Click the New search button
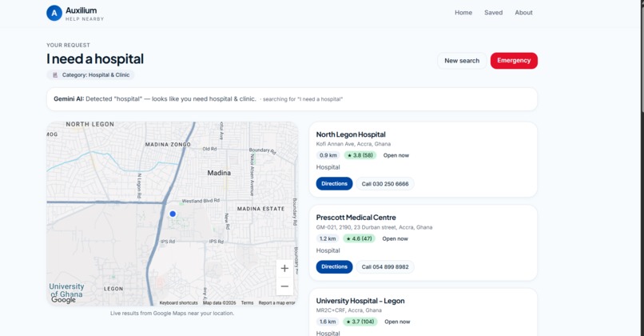This screenshot has height=336, width=644. pyautogui.click(x=462, y=61)
